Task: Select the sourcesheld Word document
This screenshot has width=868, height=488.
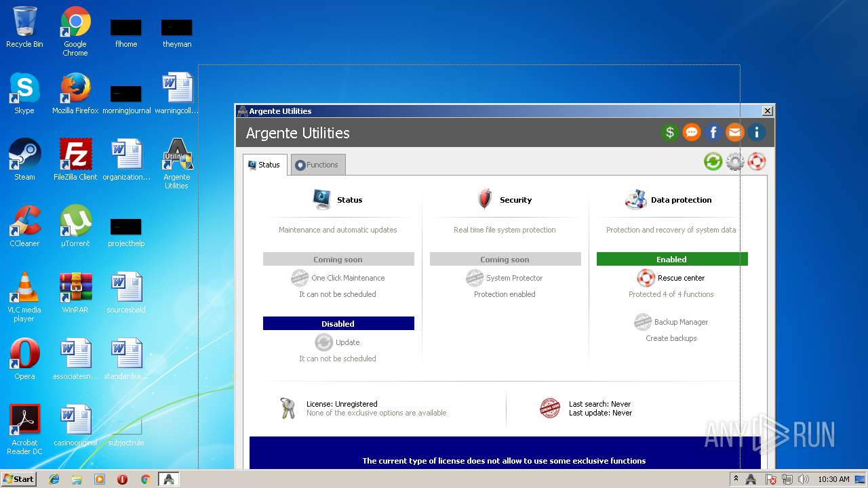Action: point(126,293)
